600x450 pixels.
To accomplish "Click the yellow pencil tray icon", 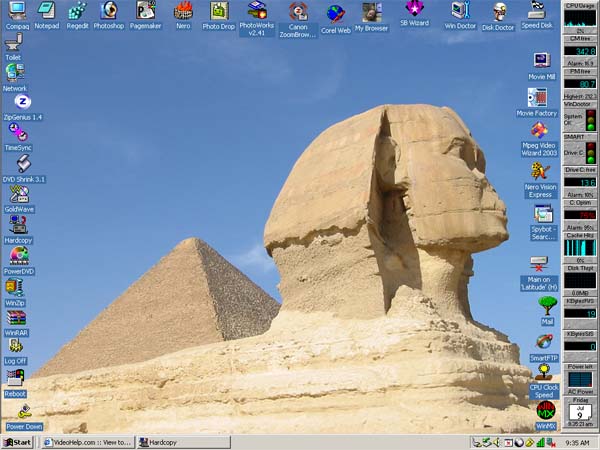I will [530, 443].
